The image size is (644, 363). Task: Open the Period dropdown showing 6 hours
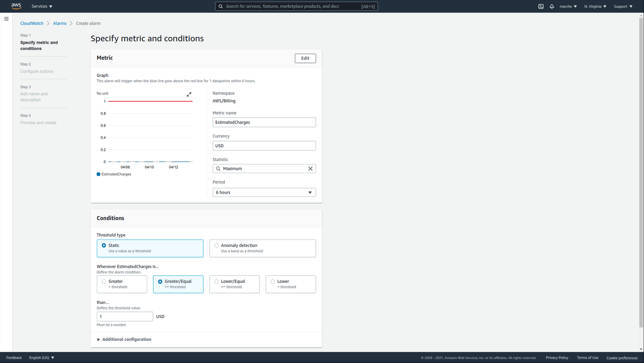coord(264,192)
